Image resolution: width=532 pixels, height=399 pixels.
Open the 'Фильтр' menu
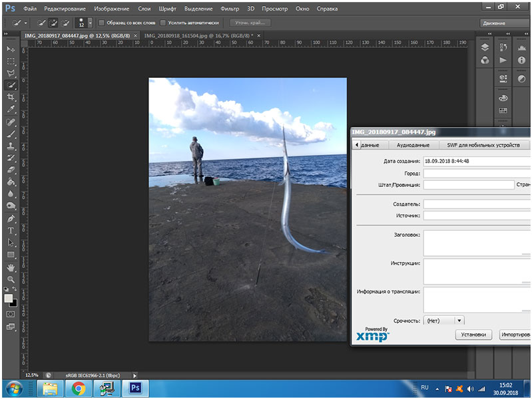pyautogui.click(x=229, y=9)
